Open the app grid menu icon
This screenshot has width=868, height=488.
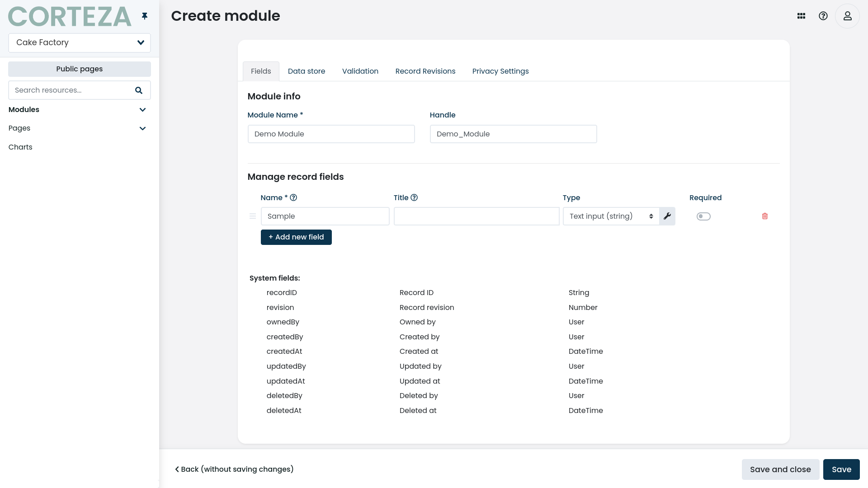801,16
